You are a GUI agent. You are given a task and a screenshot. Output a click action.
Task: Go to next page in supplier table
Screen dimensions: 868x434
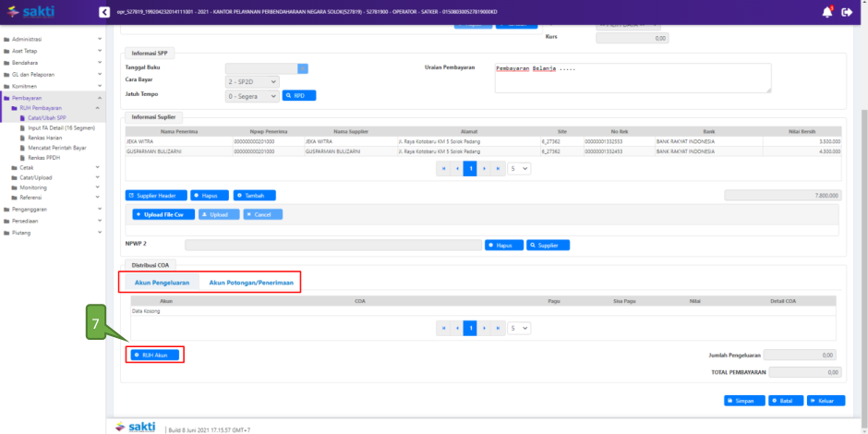[484, 169]
